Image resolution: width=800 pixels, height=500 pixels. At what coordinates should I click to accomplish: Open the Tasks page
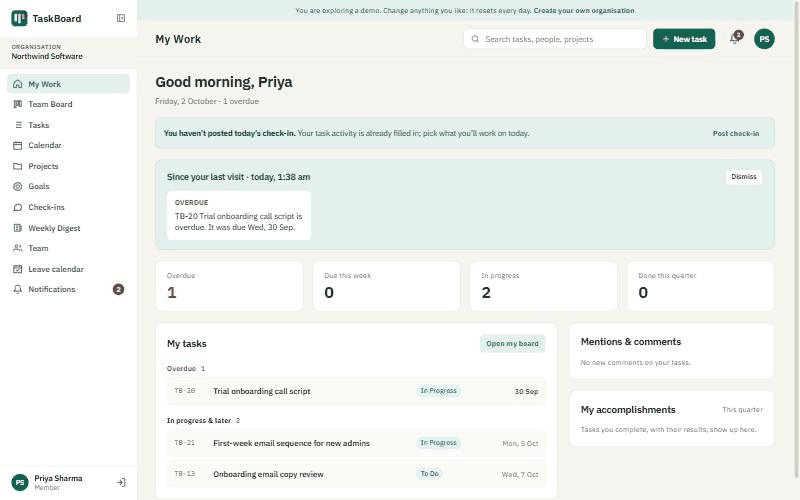pos(68,125)
